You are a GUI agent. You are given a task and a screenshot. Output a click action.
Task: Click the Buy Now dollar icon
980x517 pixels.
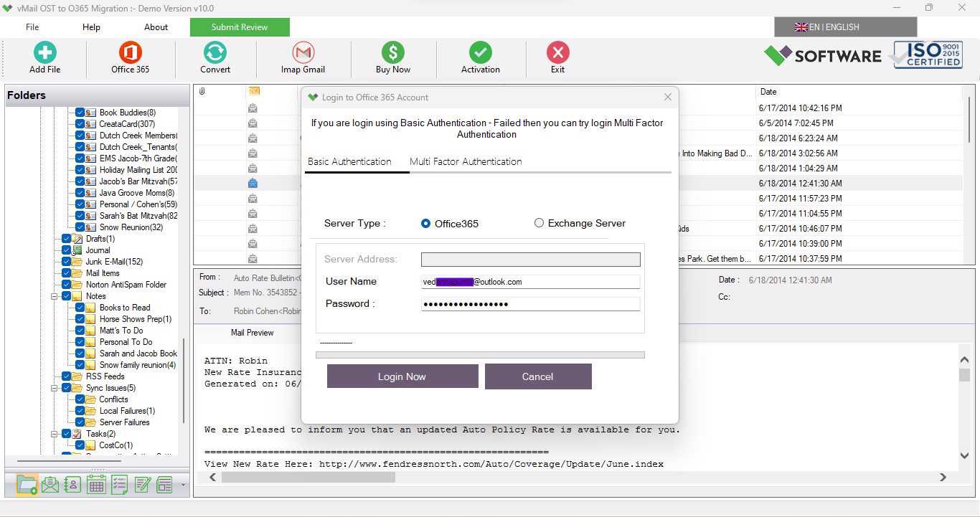pyautogui.click(x=393, y=53)
